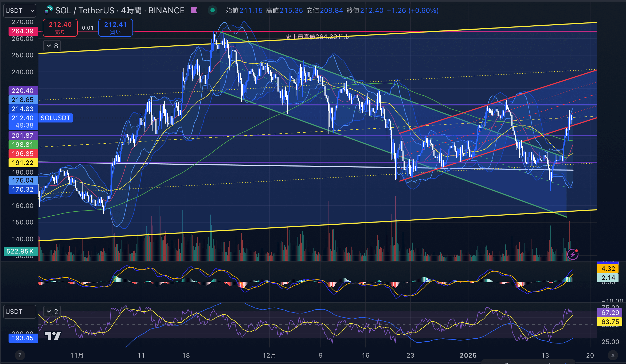This screenshot has width=626, height=364.
Task: Click the 214.83 price label
Action: click(23, 109)
